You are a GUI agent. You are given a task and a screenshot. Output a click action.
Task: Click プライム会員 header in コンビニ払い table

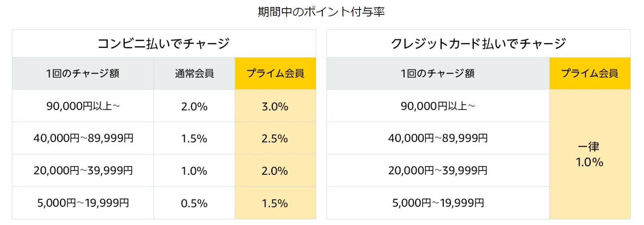tap(275, 74)
